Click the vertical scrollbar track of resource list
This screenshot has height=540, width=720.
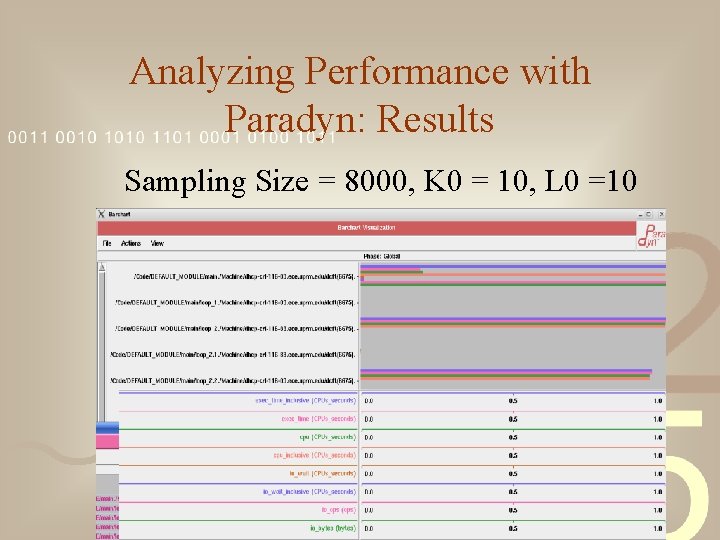[102, 344]
